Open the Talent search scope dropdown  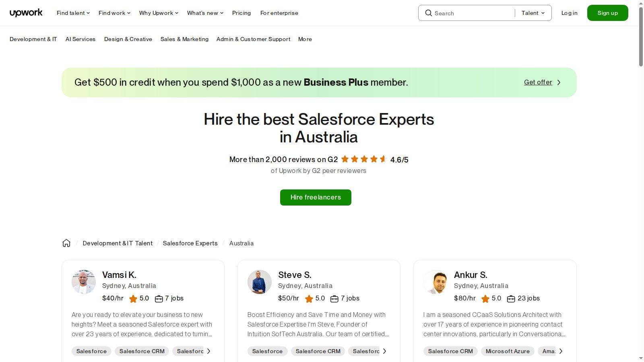[533, 13]
